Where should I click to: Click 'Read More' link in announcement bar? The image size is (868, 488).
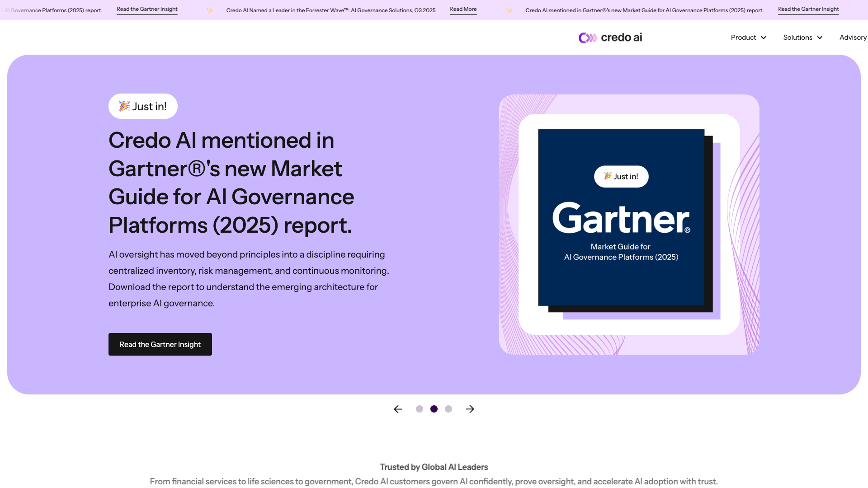[x=463, y=9]
